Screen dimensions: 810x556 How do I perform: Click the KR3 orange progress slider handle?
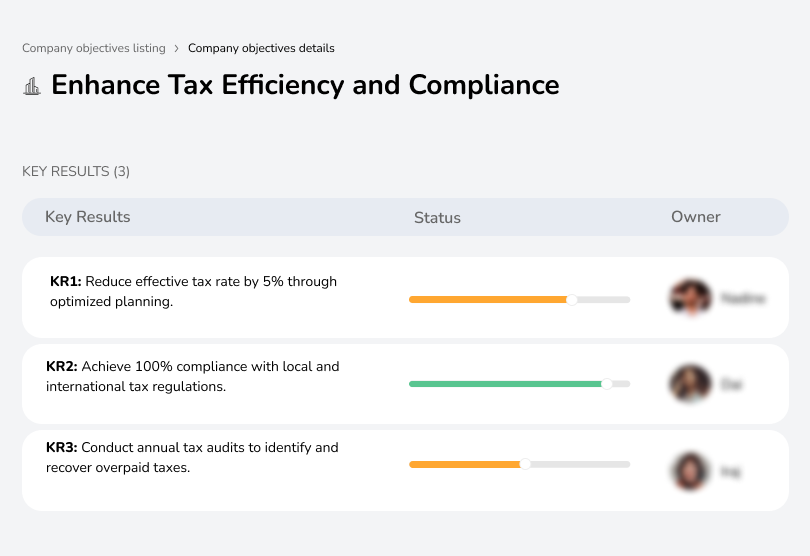click(x=525, y=464)
